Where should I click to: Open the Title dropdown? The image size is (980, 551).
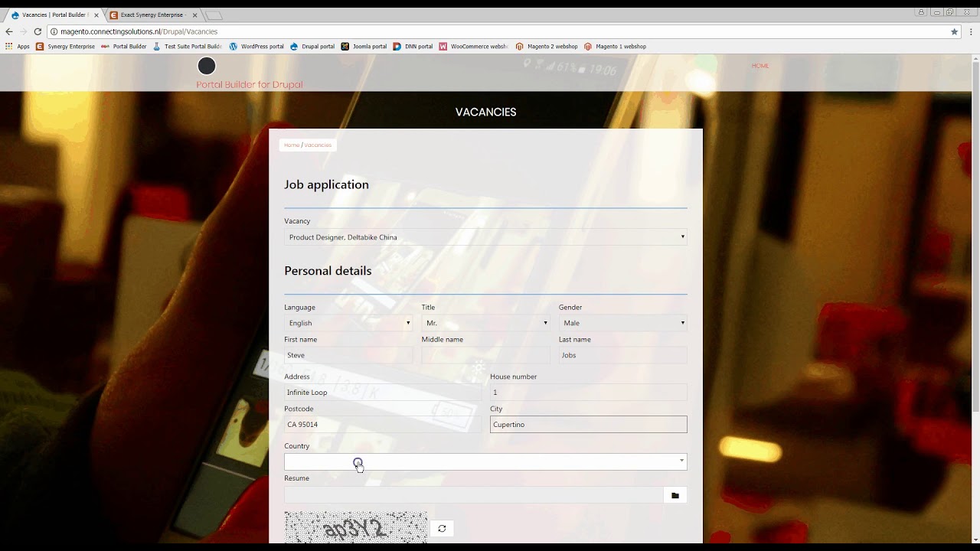(485, 323)
